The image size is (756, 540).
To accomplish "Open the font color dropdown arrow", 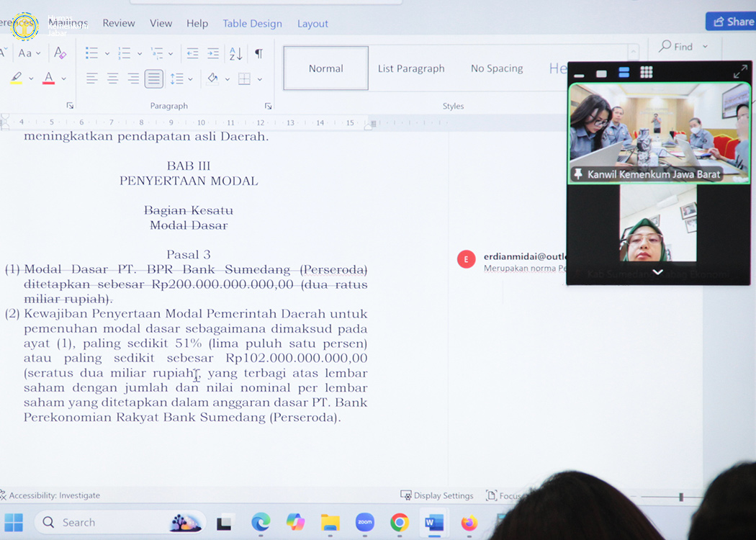I will [63, 78].
